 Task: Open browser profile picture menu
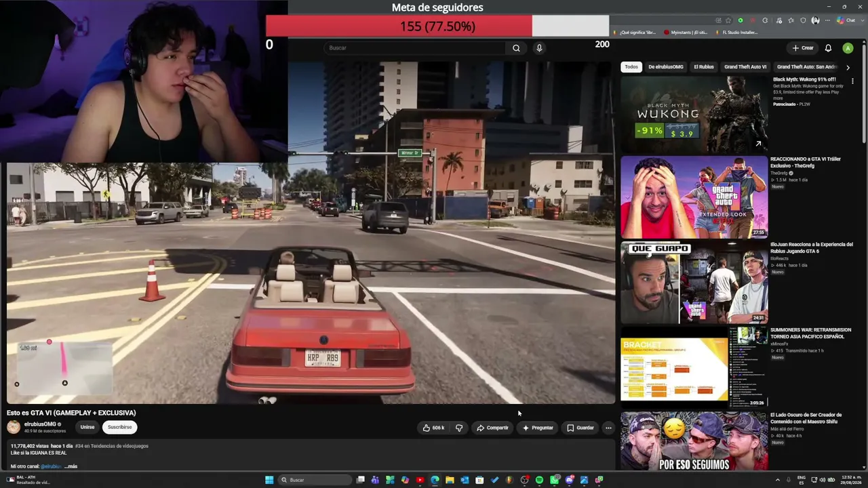815,20
